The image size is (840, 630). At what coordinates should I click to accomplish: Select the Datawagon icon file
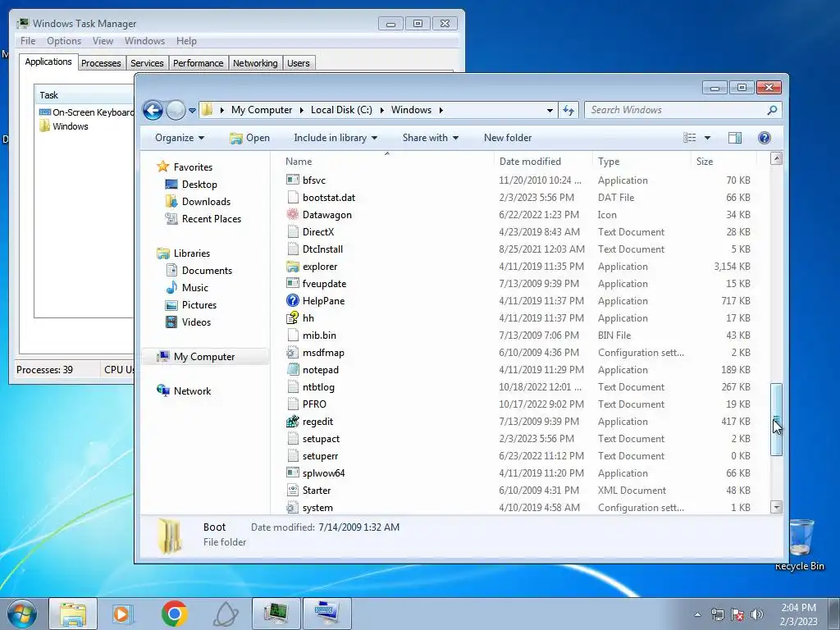pyautogui.click(x=292, y=215)
